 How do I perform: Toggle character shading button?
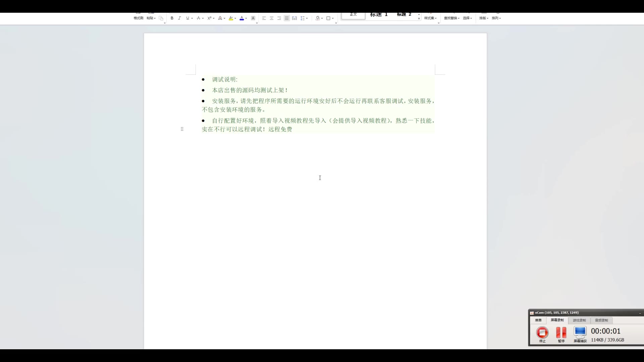pyautogui.click(x=253, y=18)
